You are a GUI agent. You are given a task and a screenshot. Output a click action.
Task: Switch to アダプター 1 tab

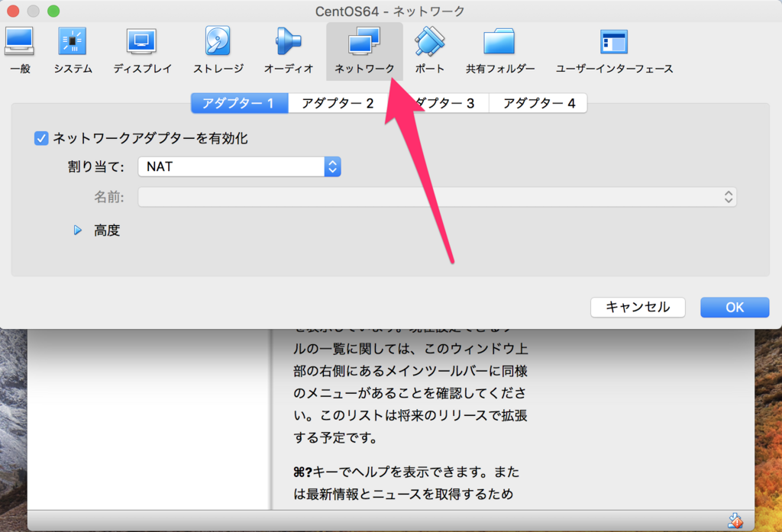point(239,103)
